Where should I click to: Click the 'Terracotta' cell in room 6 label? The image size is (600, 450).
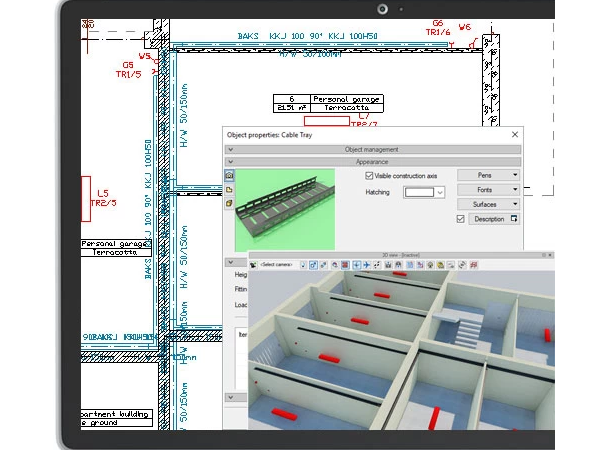[x=346, y=108]
